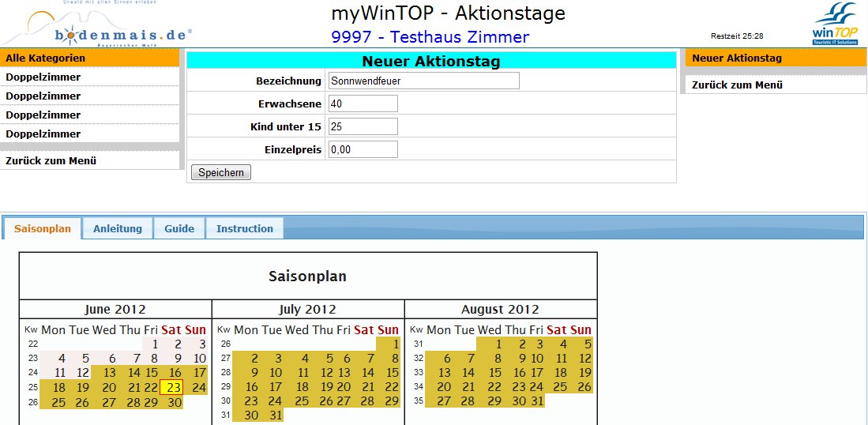Click into the Bezeichnung text field
The width and height of the screenshot is (868, 425).
click(x=423, y=81)
